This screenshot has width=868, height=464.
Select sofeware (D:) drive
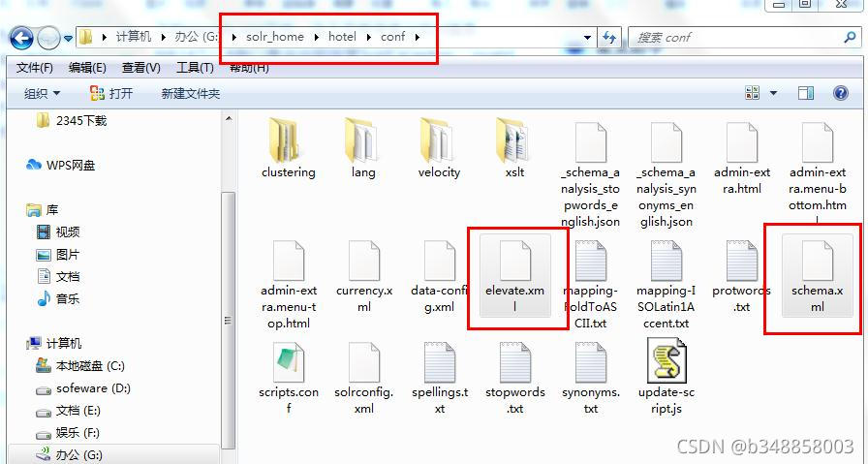83,388
